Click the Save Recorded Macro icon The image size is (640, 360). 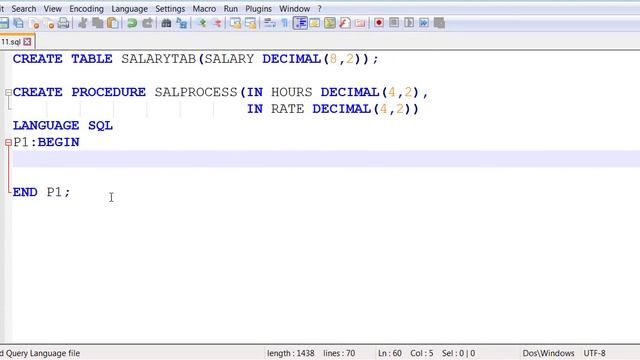[x=439, y=23]
